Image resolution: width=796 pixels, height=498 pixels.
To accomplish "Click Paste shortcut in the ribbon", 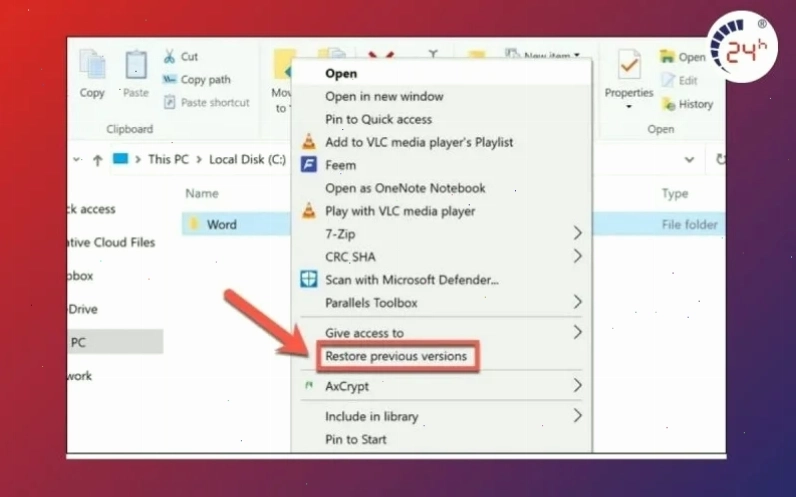I will [207, 103].
